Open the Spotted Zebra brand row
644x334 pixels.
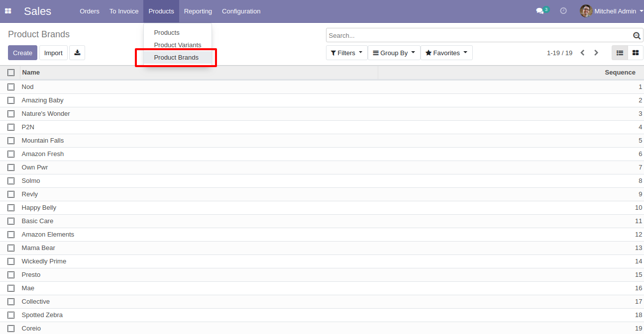(x=322, y=315)
